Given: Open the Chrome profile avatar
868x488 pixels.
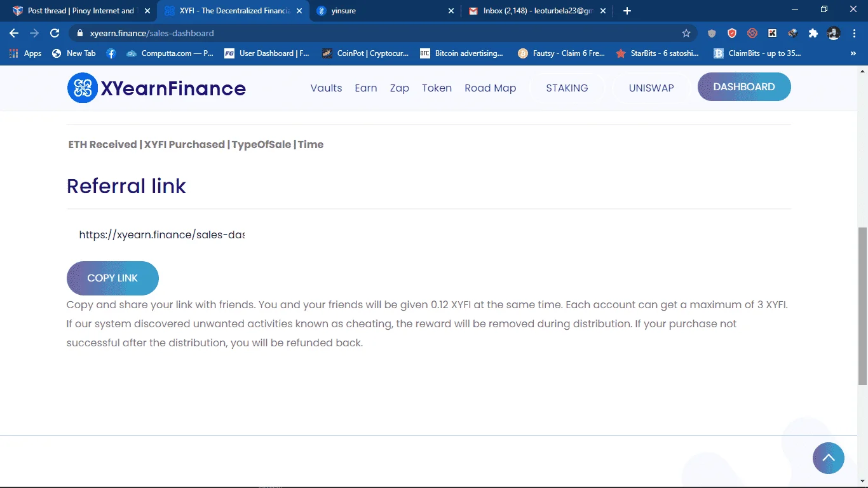Looking at the screenshot, I should tap(834, 33).
